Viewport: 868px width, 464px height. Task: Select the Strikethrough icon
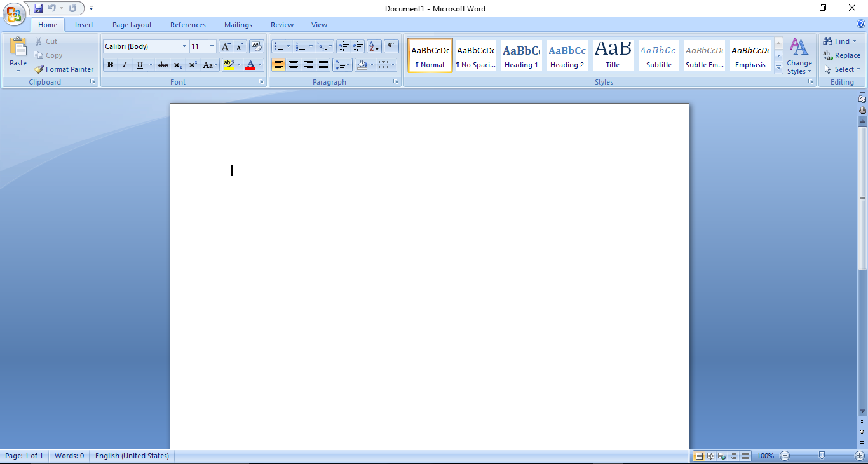(162, 65)
